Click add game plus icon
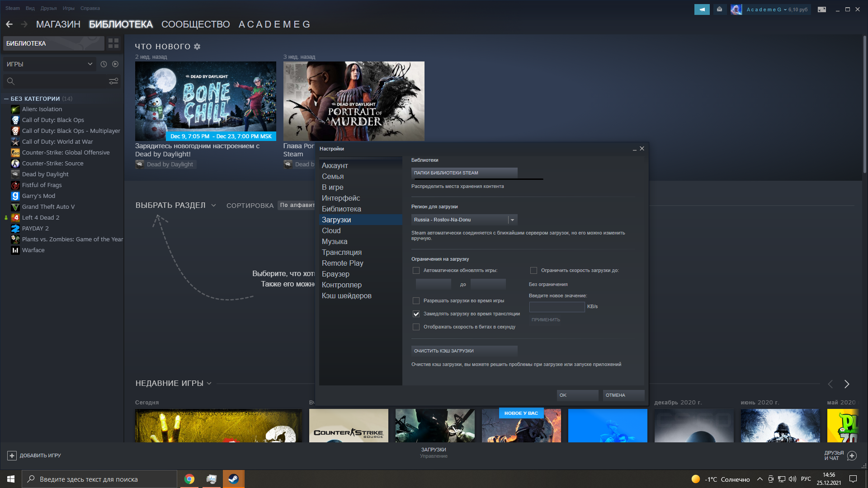 [12, 455]
